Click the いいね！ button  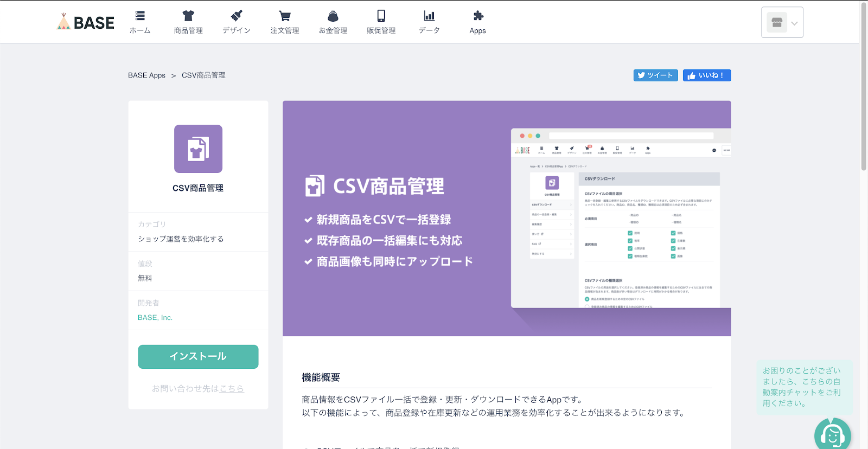tap(707, 75)
